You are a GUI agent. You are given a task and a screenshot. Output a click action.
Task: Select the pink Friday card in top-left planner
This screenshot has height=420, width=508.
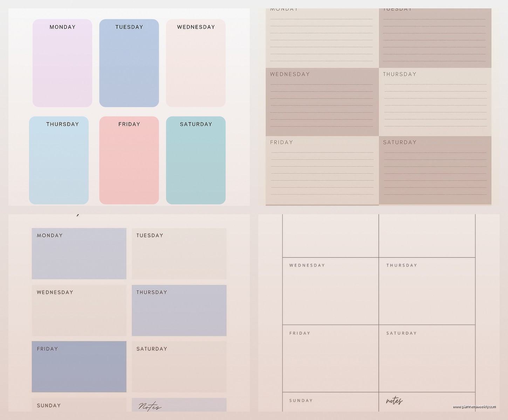(129, 160)
